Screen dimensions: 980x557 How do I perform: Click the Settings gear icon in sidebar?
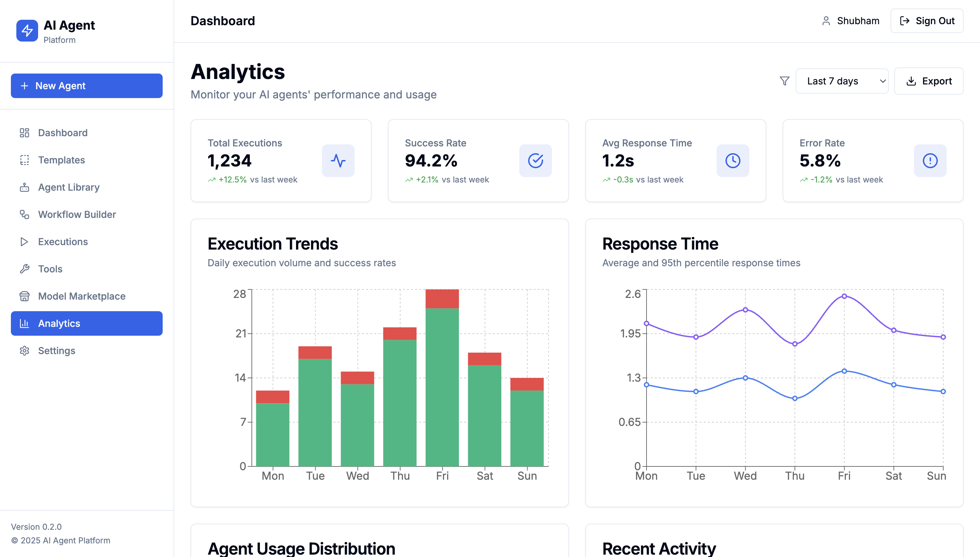[24, 351]
